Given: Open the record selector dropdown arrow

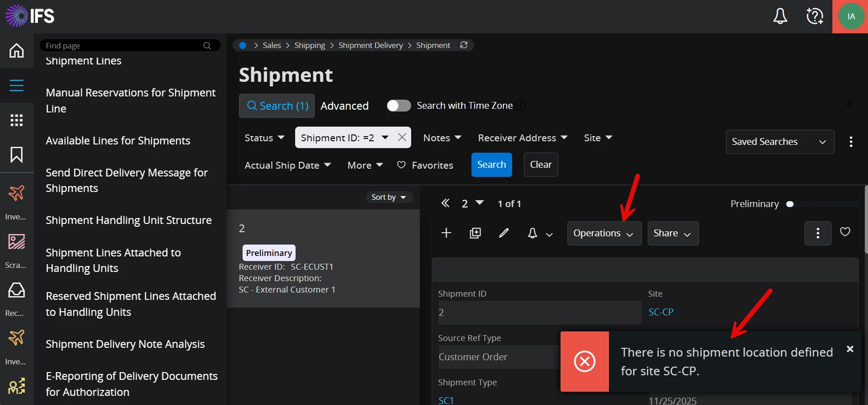Looking at the screenshot, I should pos(479,202).
